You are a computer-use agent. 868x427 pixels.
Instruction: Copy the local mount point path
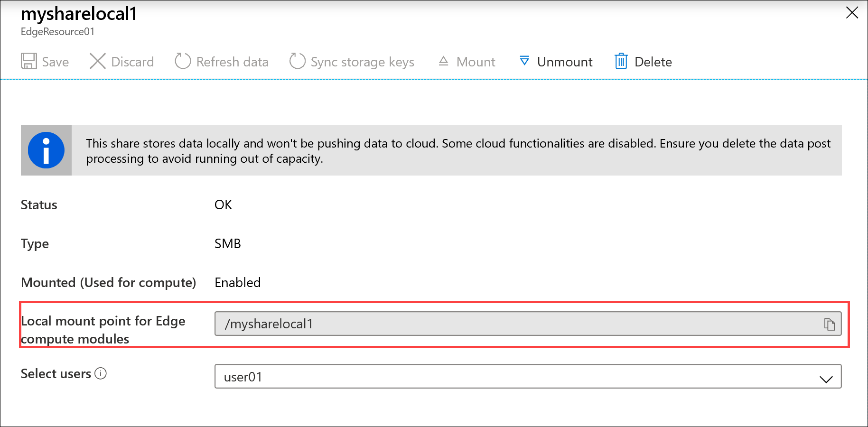click(830, 324)
